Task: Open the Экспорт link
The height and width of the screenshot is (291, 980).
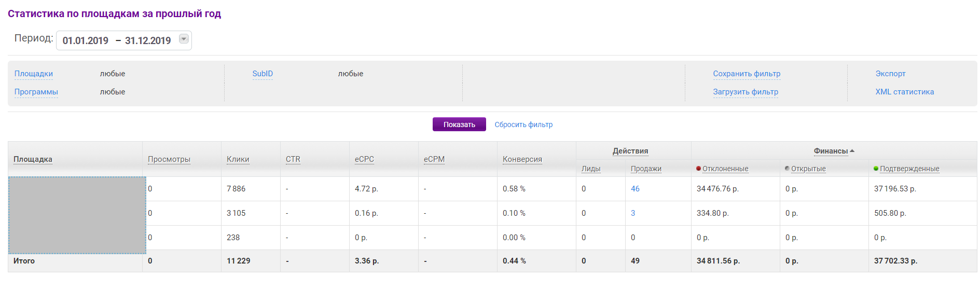Action: point(890,74)
